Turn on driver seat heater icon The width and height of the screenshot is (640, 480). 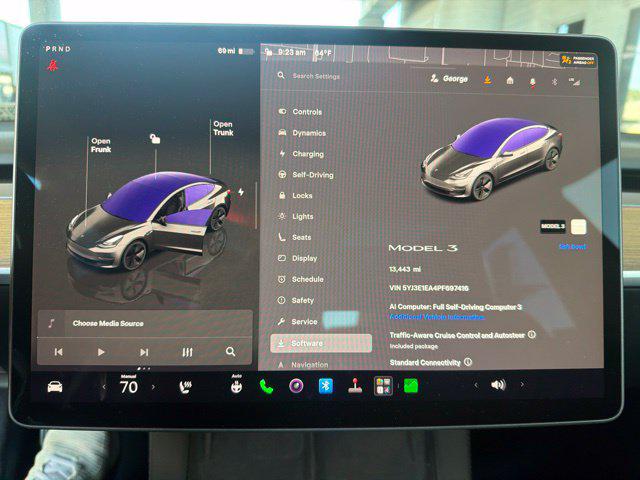(x=186, y=386)
